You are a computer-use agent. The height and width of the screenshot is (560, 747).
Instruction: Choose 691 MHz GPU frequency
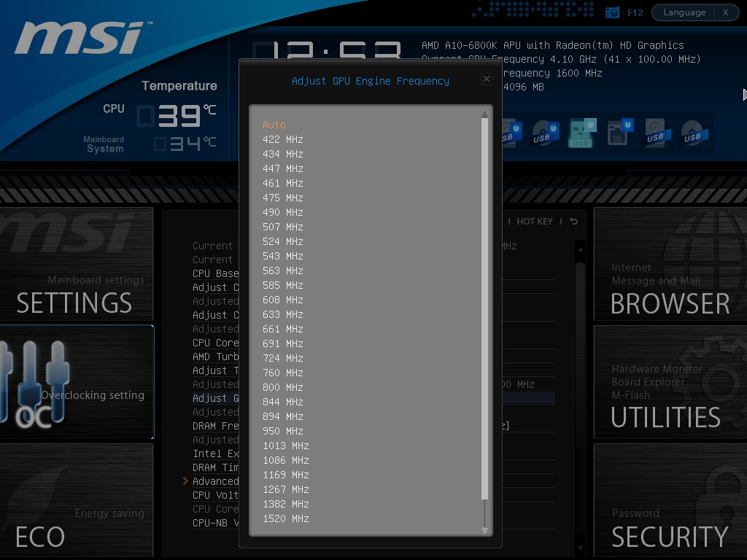[x=282, y=343]
